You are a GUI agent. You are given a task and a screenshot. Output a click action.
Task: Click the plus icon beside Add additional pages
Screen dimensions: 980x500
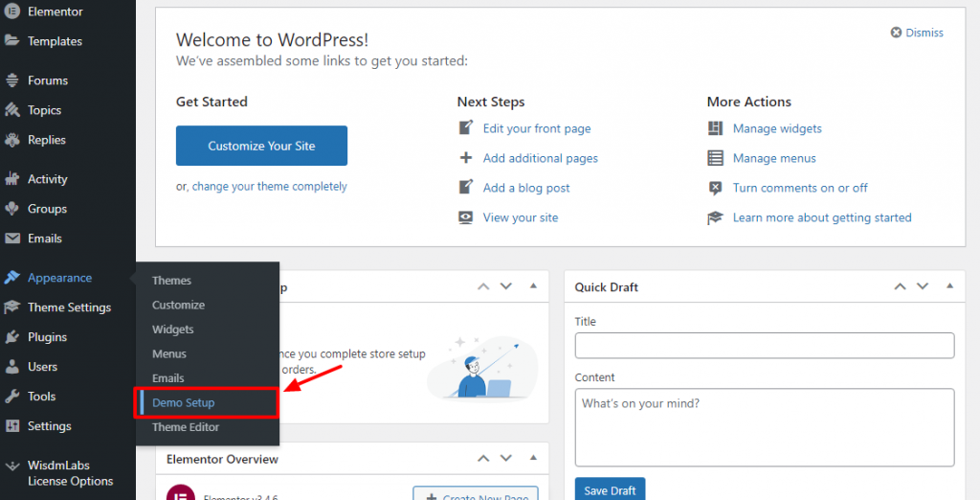pyautogui.click(x=466, y=158)
